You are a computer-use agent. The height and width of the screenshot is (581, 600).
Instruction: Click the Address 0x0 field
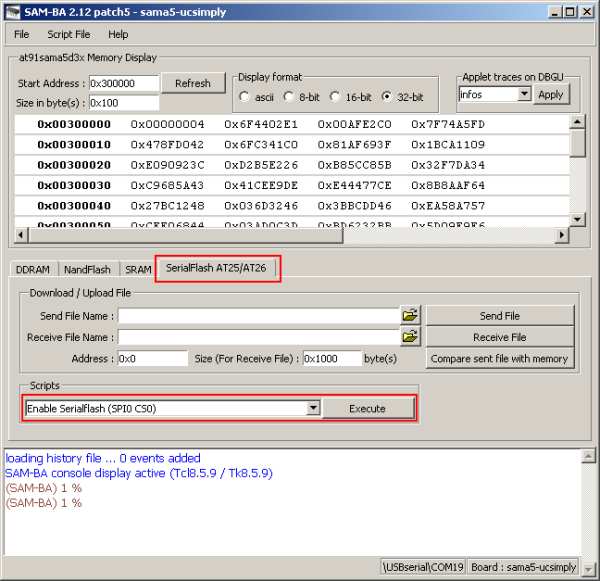coord(153,359)
